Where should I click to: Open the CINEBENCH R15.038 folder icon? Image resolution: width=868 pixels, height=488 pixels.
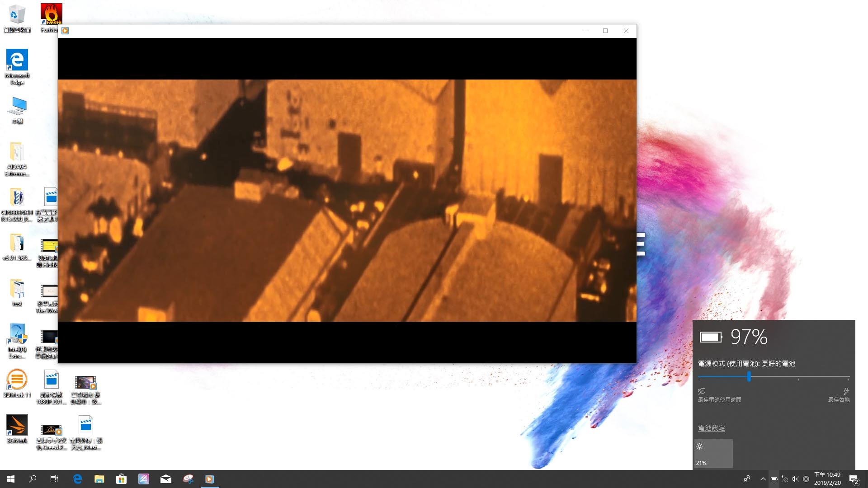[17, 205]
